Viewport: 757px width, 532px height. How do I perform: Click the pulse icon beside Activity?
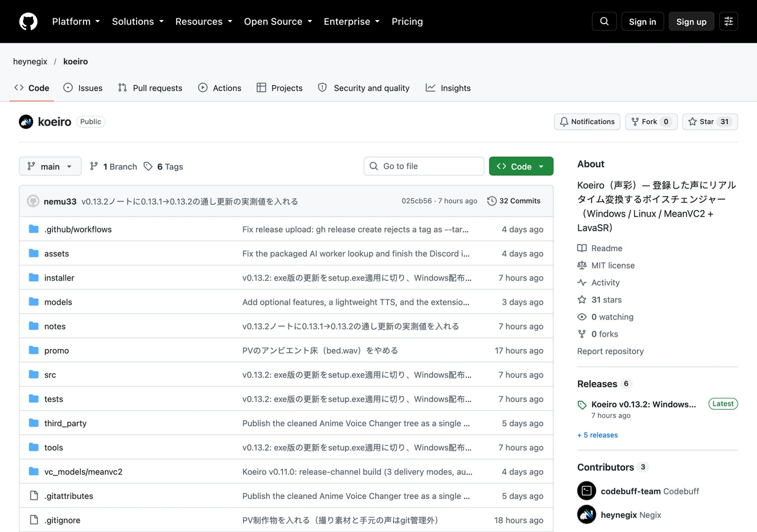(582, 282)
